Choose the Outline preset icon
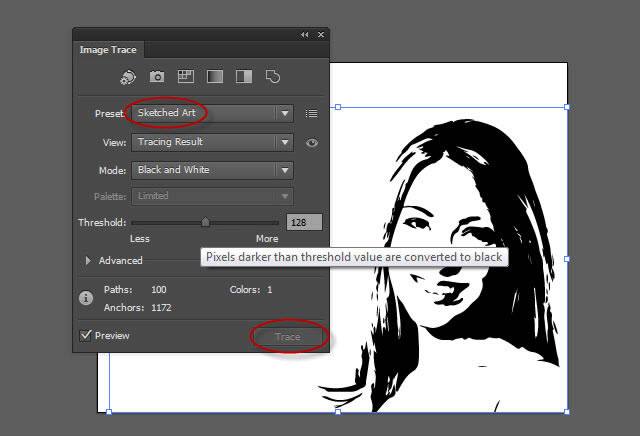The height and width of the screenshot is (436, 640). tap(273, 76)
